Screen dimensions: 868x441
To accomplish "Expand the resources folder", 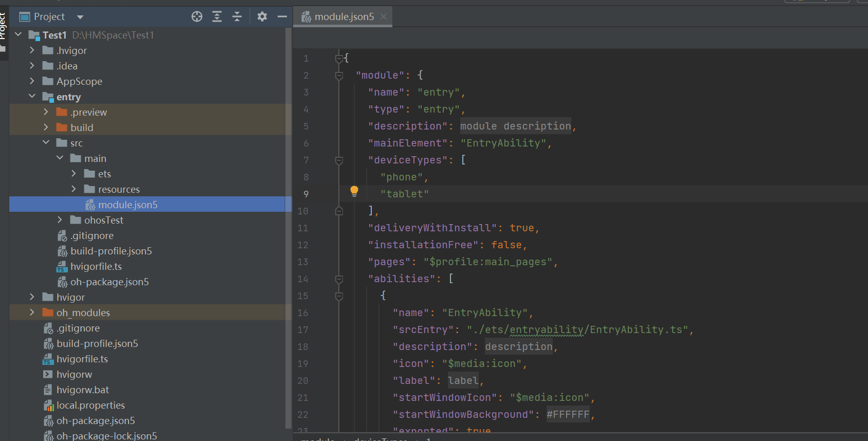I will coord(74,189).
